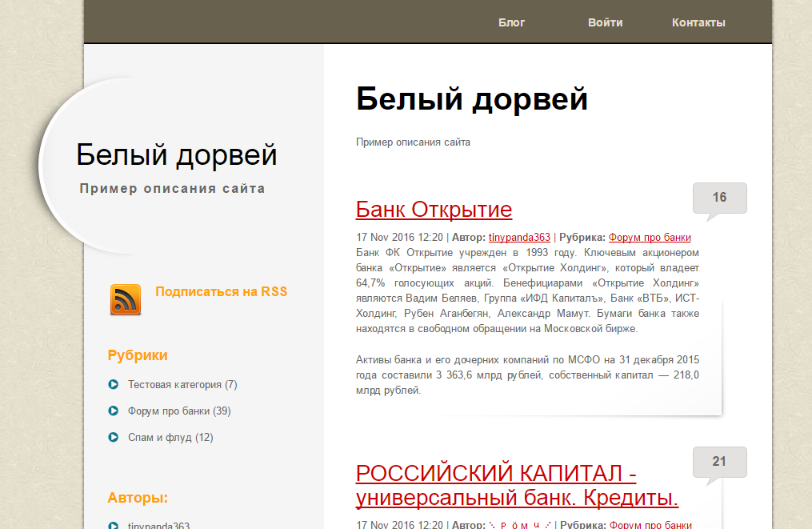
Task: Go to Контакты in the top navigation
Action: coord(698,22)
